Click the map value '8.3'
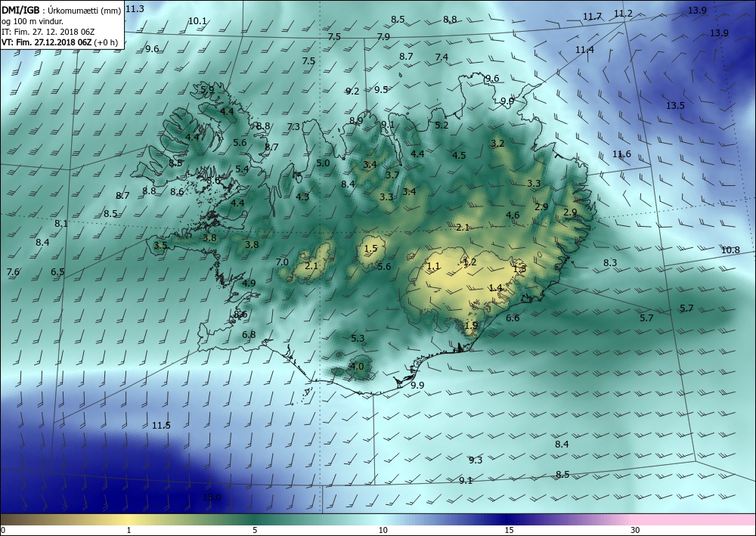 point(610,262)
